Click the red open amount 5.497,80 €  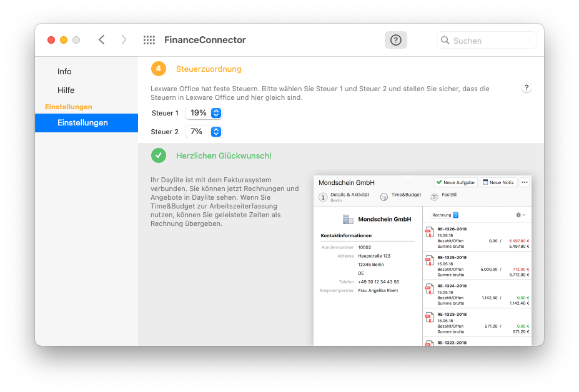[x=519, y=241]
